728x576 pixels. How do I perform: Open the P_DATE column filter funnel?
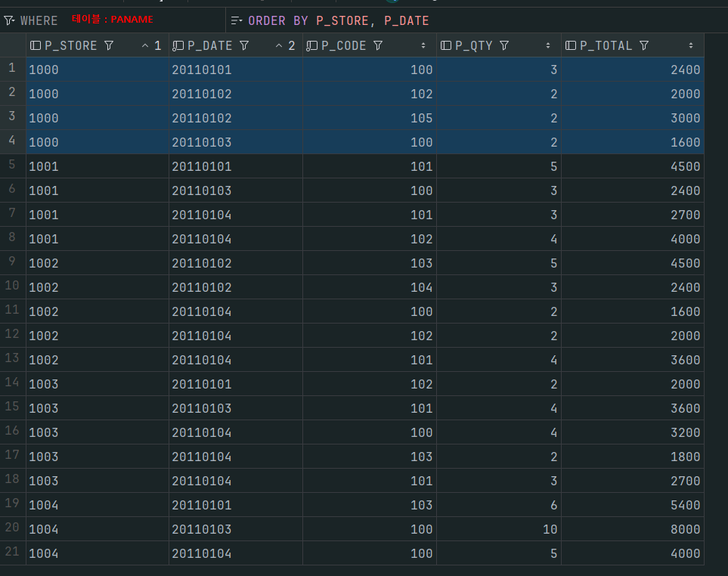(244, 45)
